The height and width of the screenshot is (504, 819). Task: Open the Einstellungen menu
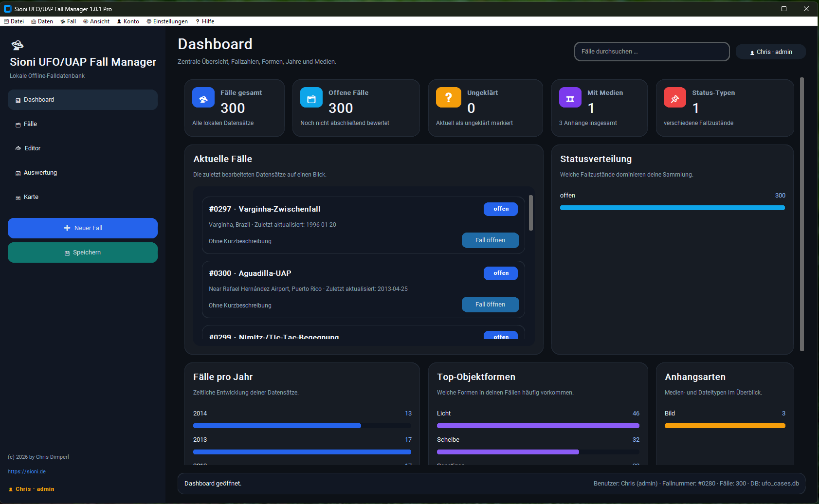(167, 21)
